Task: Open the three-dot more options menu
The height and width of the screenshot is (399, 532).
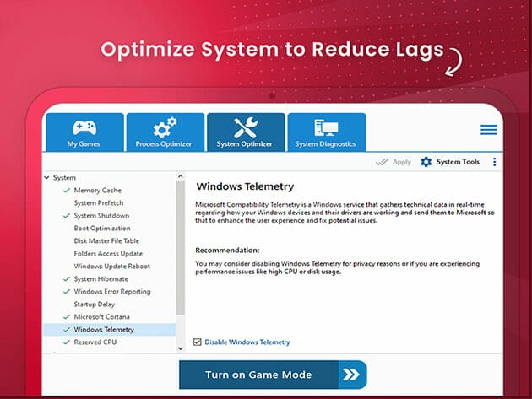Action: click(x=494, y=162)
